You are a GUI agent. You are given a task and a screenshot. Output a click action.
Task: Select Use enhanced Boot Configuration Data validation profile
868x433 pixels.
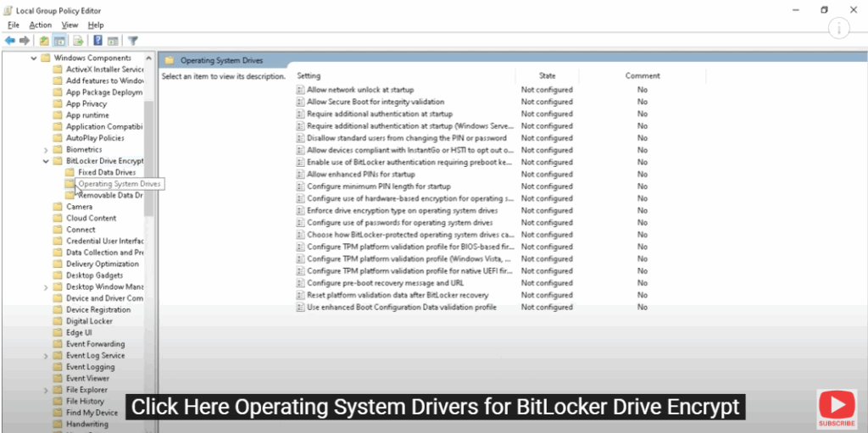(x=401, y=308)
